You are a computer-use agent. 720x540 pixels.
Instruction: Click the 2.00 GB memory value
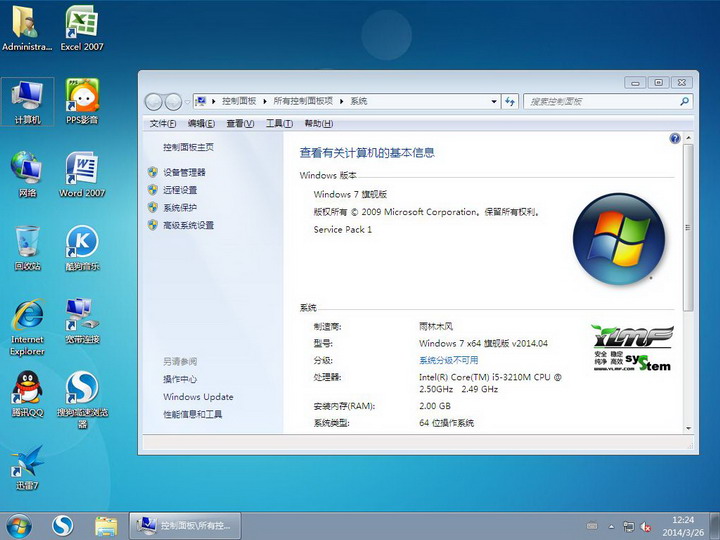(x=435, y=406)
